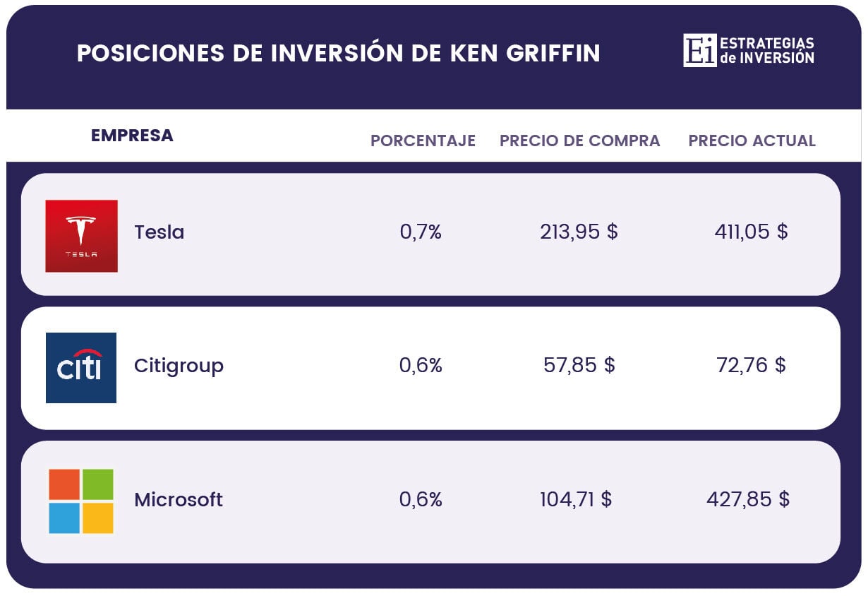Select Citigroup's current price 72,76 $
Viewport: 868px width, 596px height.
(x=751, y=365)
